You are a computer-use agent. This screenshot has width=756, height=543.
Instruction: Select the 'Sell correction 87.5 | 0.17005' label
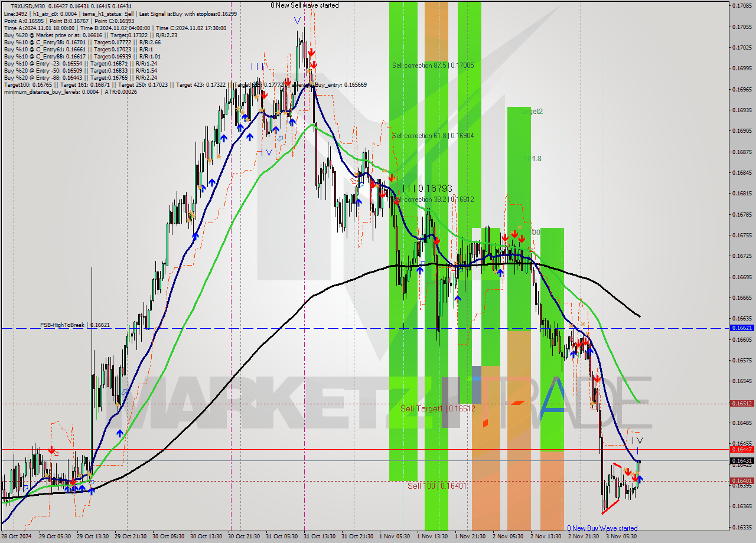pos(433,66)
